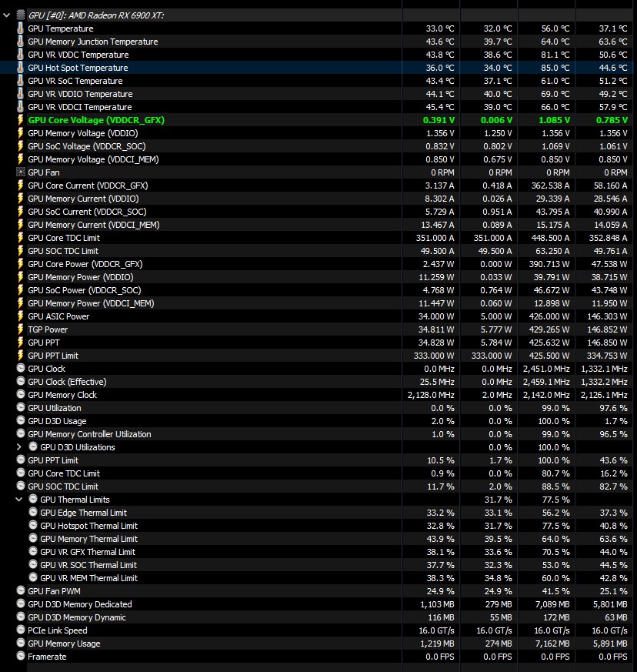Click the 97.6 % GPU utilization average value

coord(613,408)
